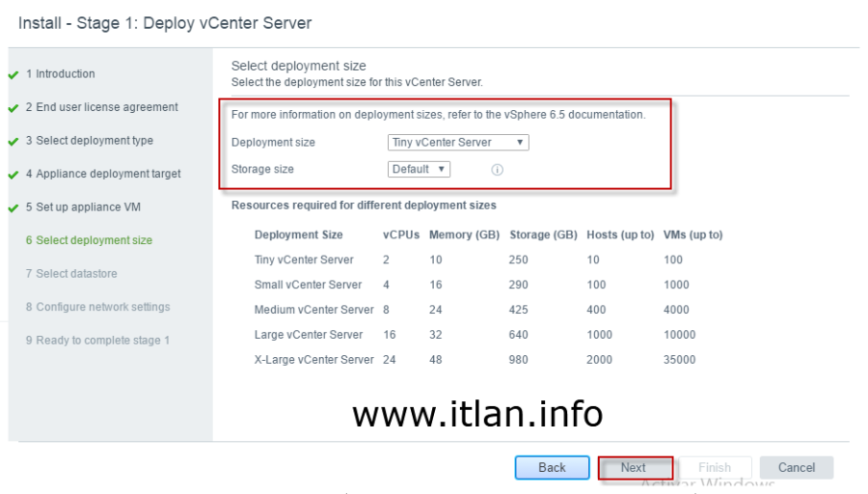Expand the Storage size dropdown
868x494 pixels.
[419, 169]
